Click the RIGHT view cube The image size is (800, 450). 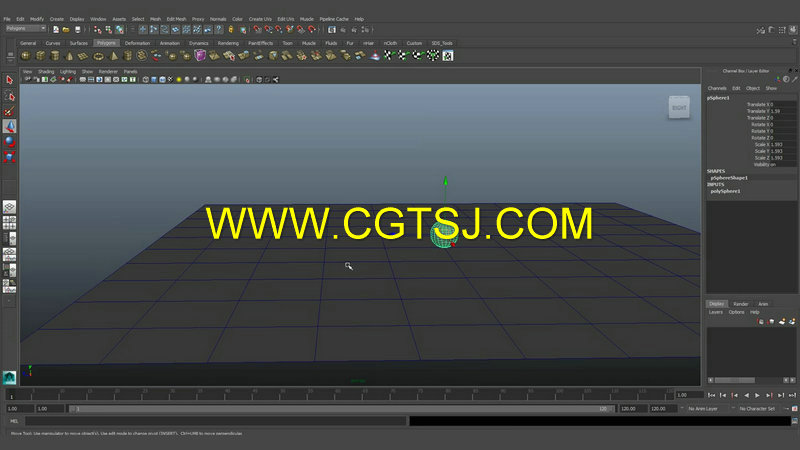pyautogui.click(x=679, y=107)
